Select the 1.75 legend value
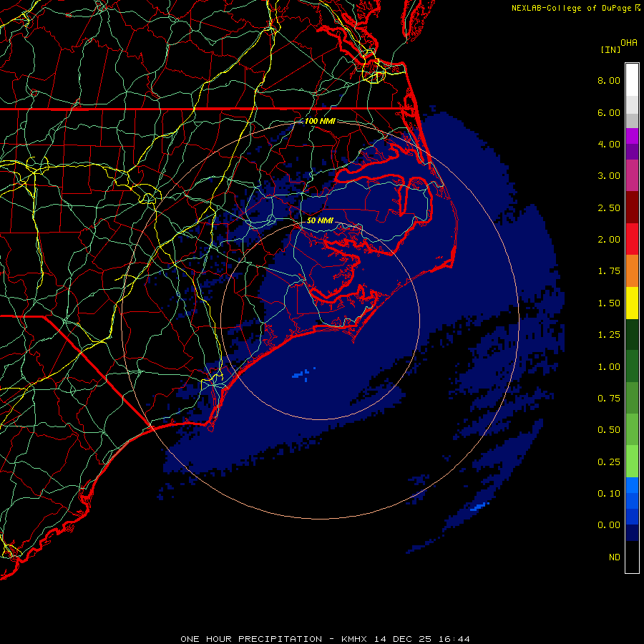 coord(609,271)
